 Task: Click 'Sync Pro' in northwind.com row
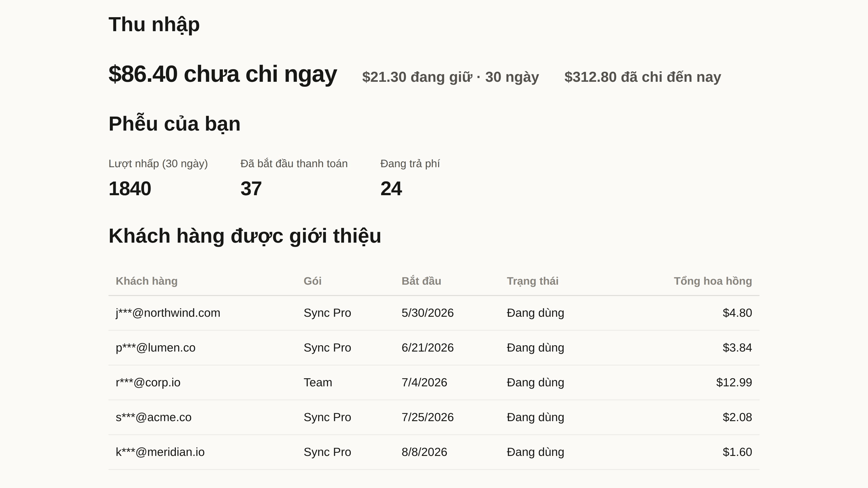[x=327, y=313]
